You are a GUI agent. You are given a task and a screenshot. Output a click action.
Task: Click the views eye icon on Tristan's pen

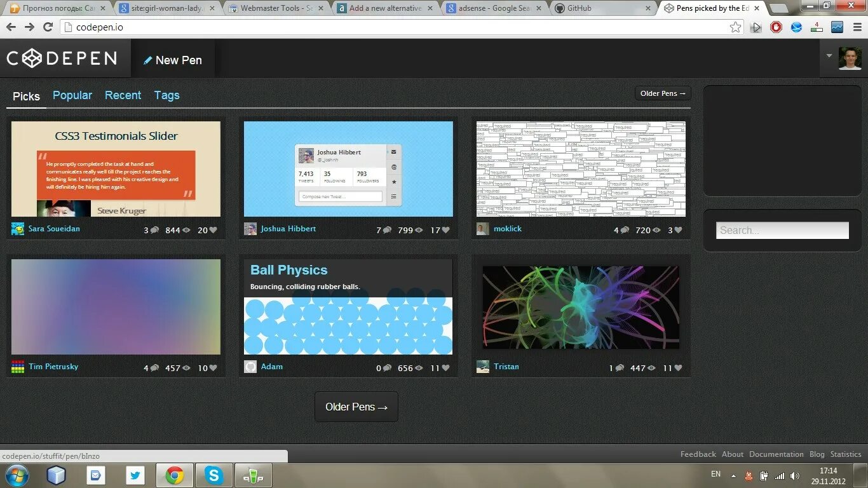651,368
